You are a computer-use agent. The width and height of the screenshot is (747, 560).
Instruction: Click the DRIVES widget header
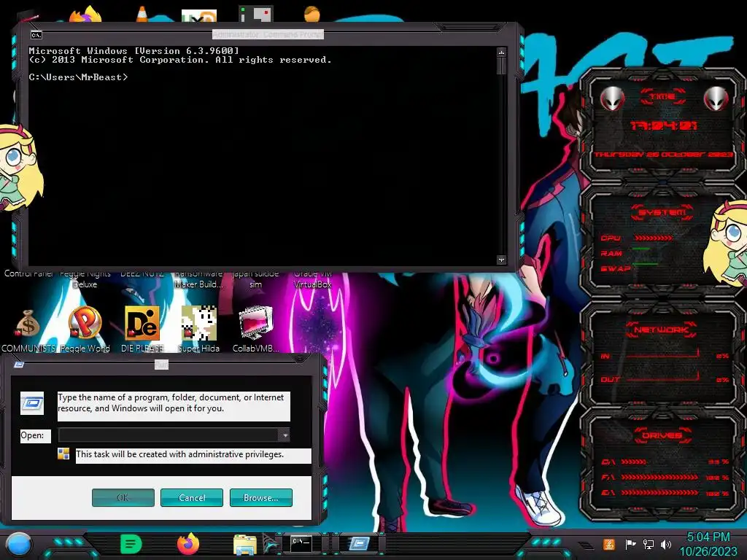pos(662,435)
